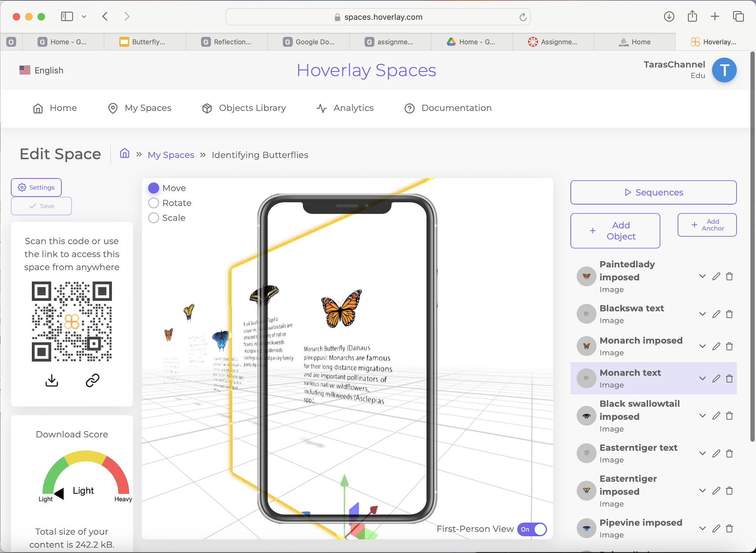Edit the Easterntiger text object

click(x=716, y=453)
